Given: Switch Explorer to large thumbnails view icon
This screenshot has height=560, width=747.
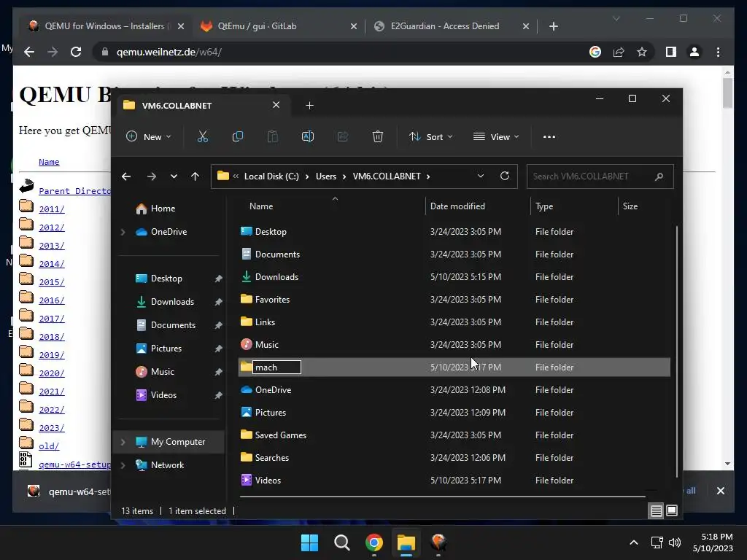Looking at the screenshot, I should [x=672, y=511].
